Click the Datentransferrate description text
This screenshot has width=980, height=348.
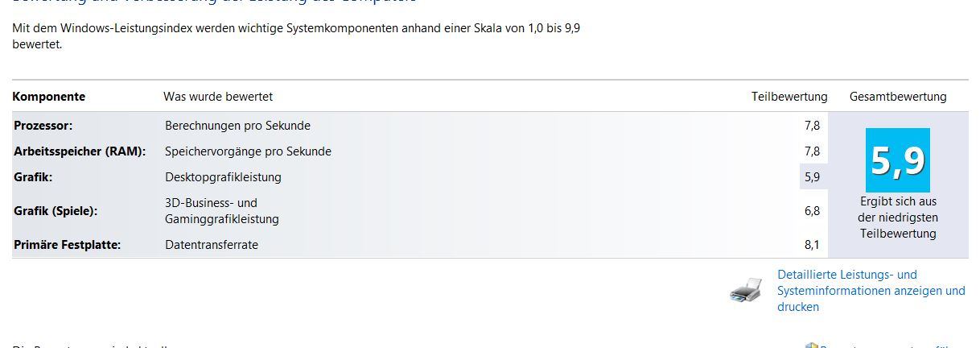point(212,245)
